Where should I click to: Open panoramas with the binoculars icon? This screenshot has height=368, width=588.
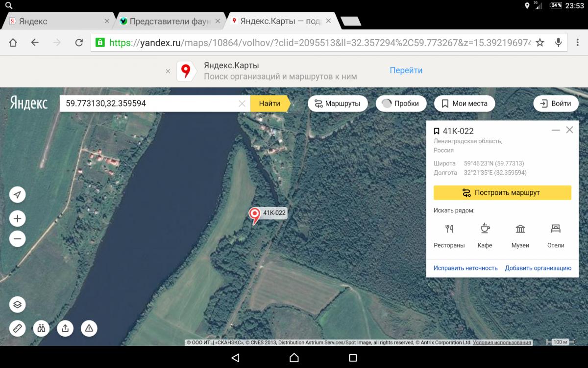[41, 328]
